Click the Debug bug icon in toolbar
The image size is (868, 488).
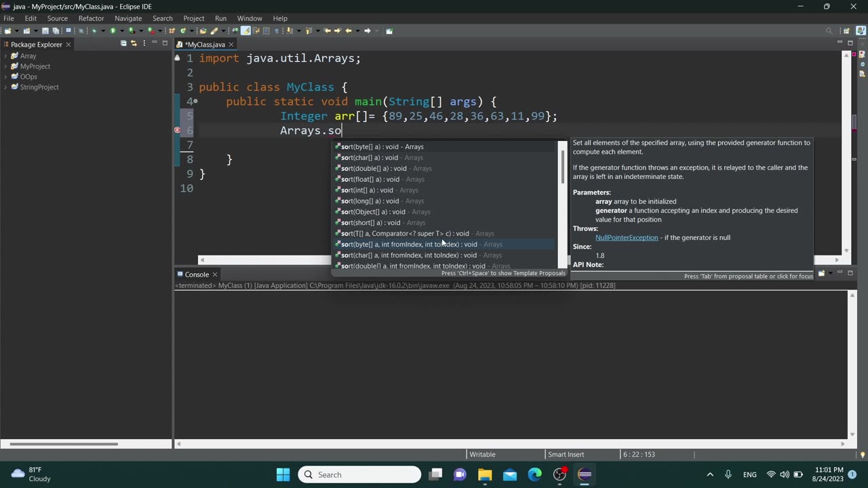[94, 30]
